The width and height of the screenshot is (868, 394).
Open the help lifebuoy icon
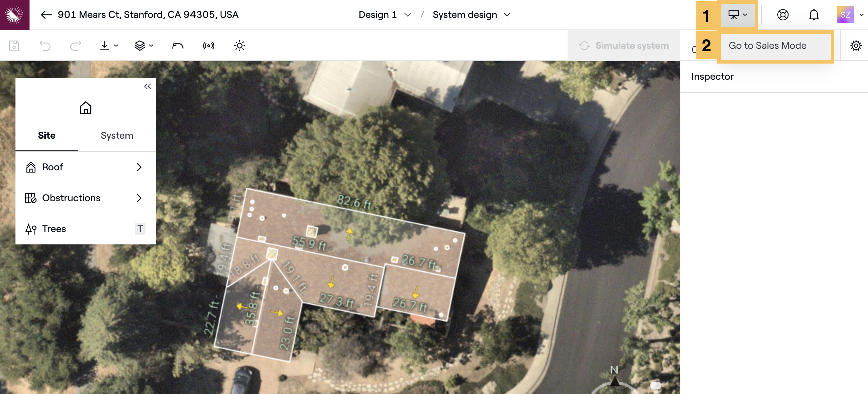783,15
